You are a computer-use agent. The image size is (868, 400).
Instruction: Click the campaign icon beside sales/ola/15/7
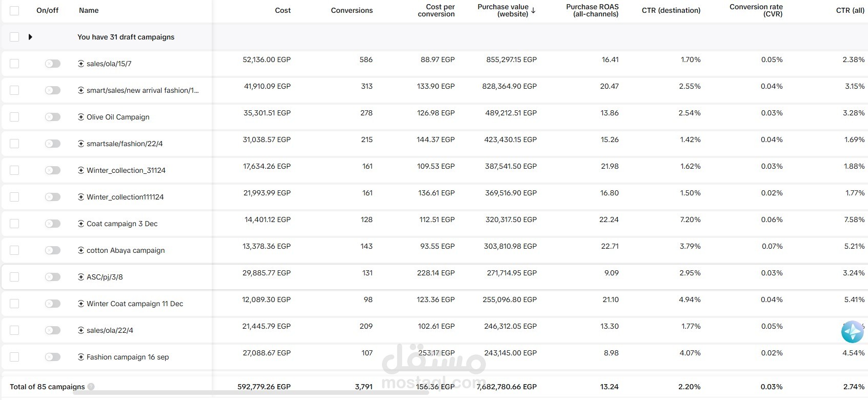pos(81,64)
